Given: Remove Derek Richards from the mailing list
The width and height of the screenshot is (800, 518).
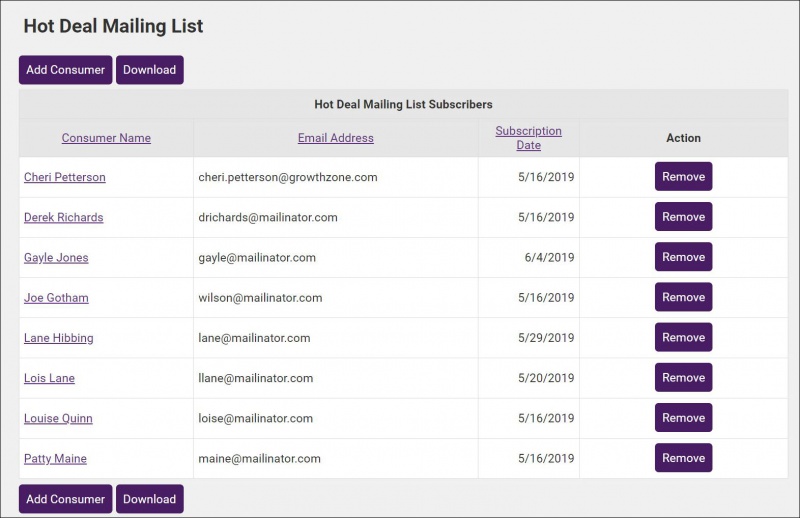Looking at the screenshot, I should (683, 217).
